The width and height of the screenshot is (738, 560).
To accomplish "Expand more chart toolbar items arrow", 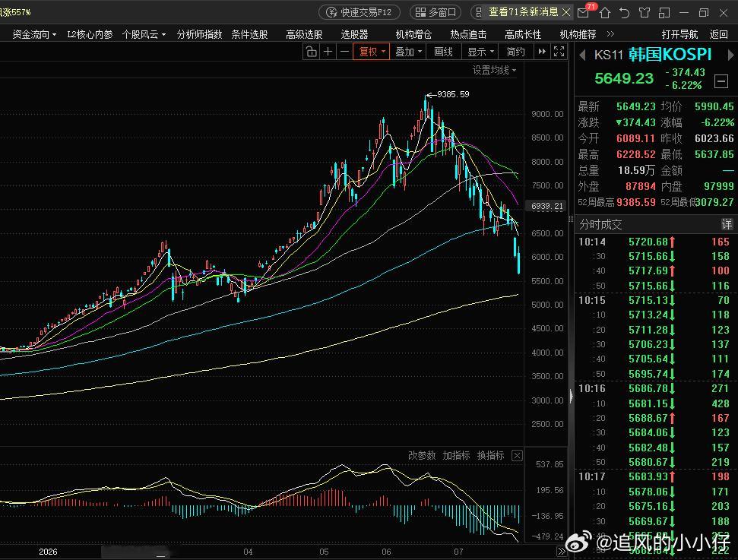I will coord(542,52).
